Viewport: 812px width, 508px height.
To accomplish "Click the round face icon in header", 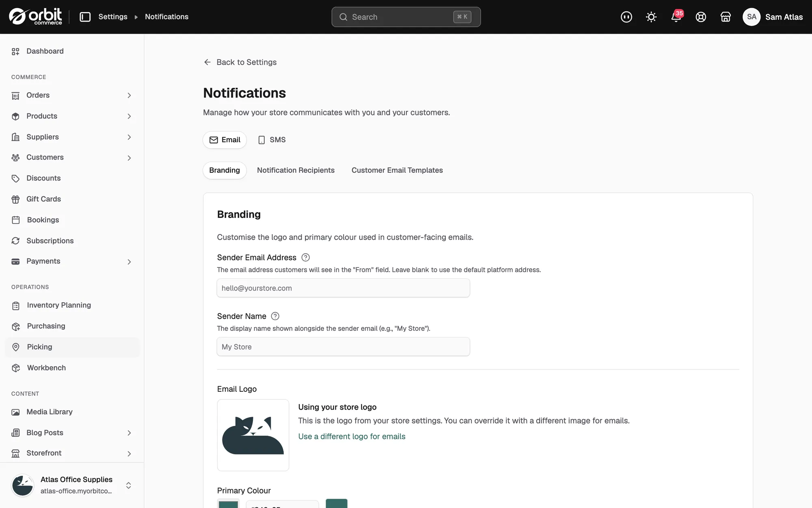I will click(626, 17).
